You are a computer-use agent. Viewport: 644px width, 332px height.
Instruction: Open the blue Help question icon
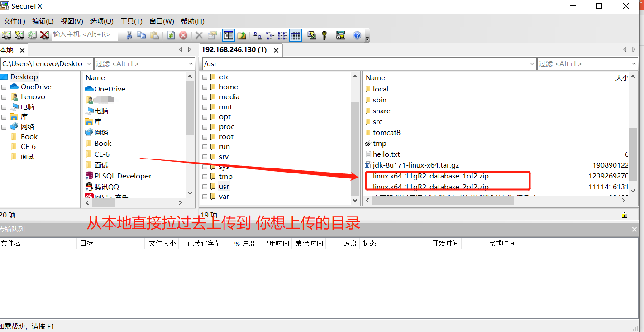pyautogui.click(x=357, y=35)
